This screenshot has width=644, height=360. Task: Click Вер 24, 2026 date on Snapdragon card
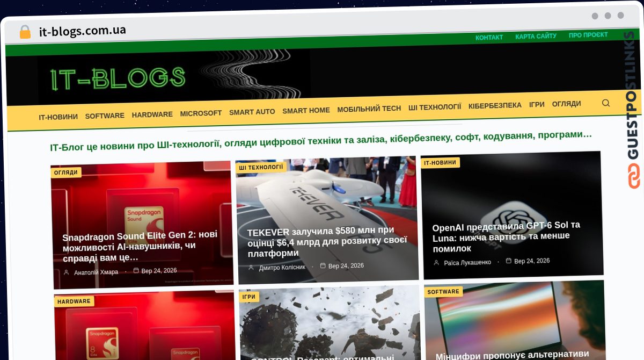159,271
